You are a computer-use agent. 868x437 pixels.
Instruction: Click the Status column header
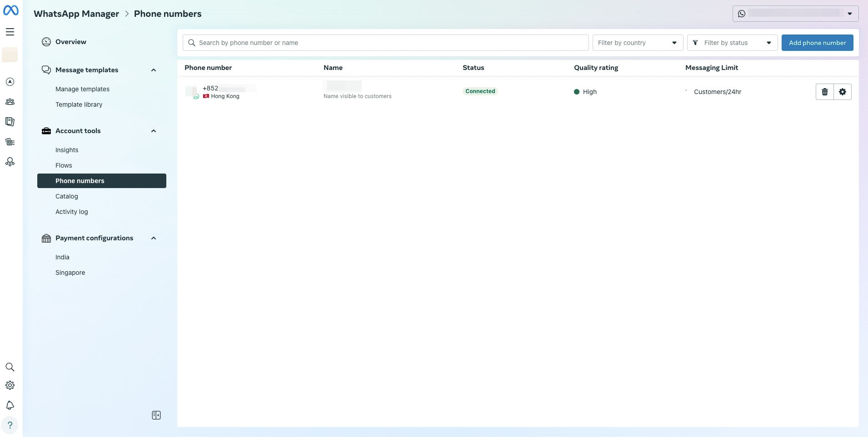[x=473, y=68]
